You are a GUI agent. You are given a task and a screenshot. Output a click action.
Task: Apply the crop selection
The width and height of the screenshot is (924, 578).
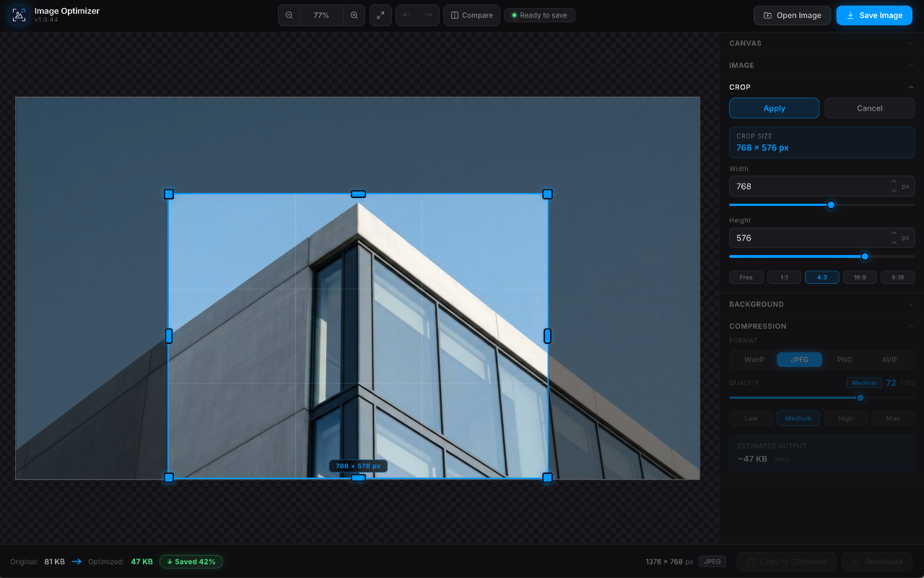click(x=774, y=108)
